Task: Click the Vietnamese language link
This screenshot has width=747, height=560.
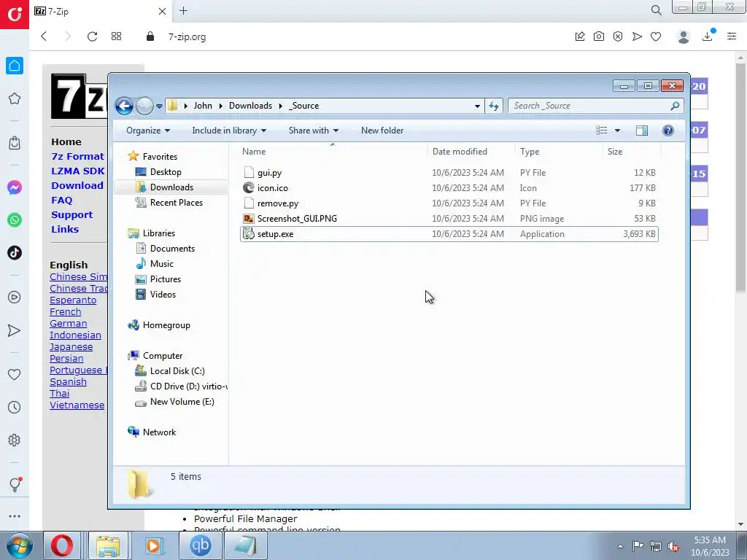Action: [x=77, y=405]
